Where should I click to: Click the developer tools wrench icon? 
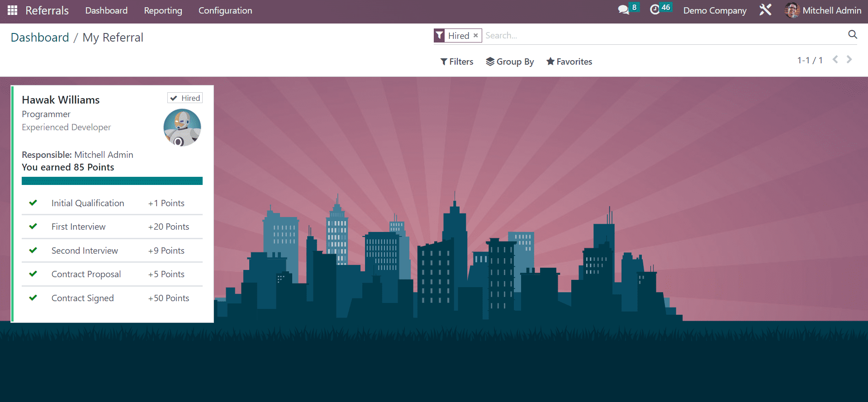pos(765,9)
